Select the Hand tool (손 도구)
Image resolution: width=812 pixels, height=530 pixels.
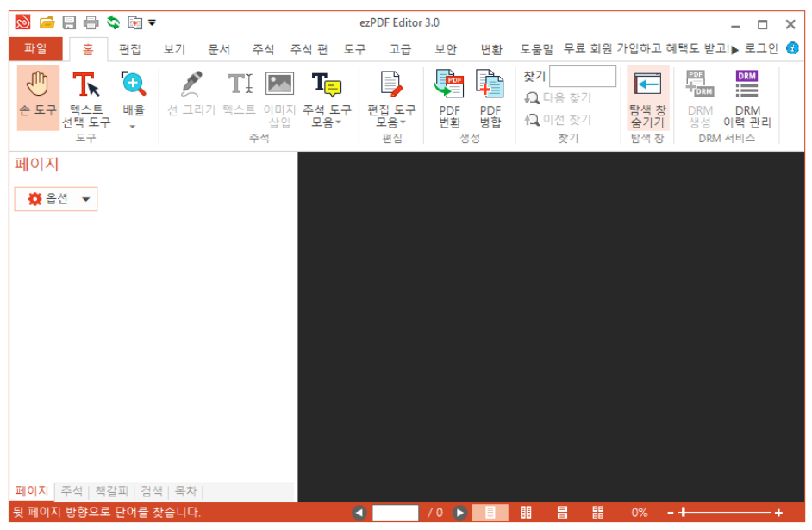point(38,97)
